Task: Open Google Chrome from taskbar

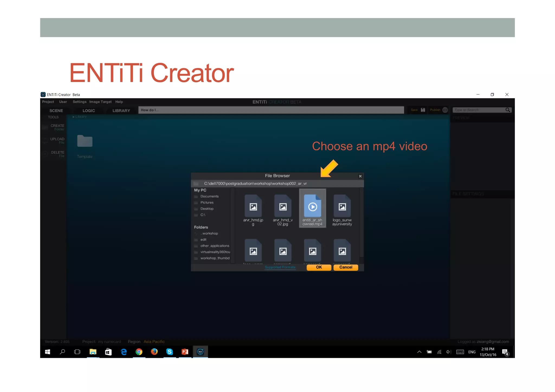Action: (139, 352)
